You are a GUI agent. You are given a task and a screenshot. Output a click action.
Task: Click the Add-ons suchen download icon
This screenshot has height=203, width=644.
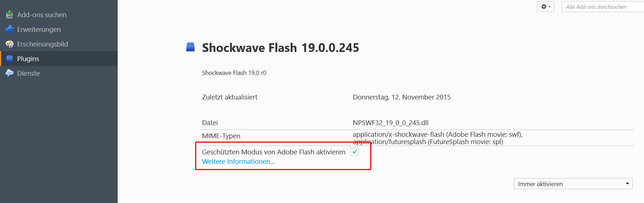(10, 15)
